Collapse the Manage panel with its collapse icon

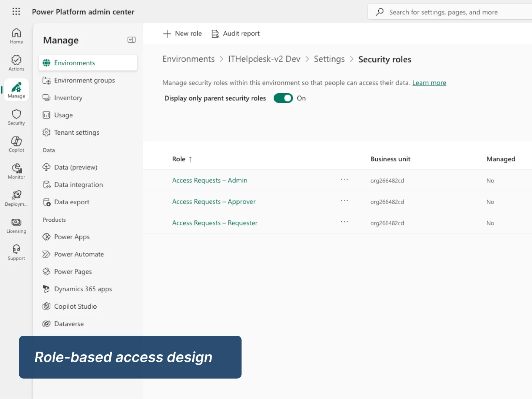pos(131,40)
